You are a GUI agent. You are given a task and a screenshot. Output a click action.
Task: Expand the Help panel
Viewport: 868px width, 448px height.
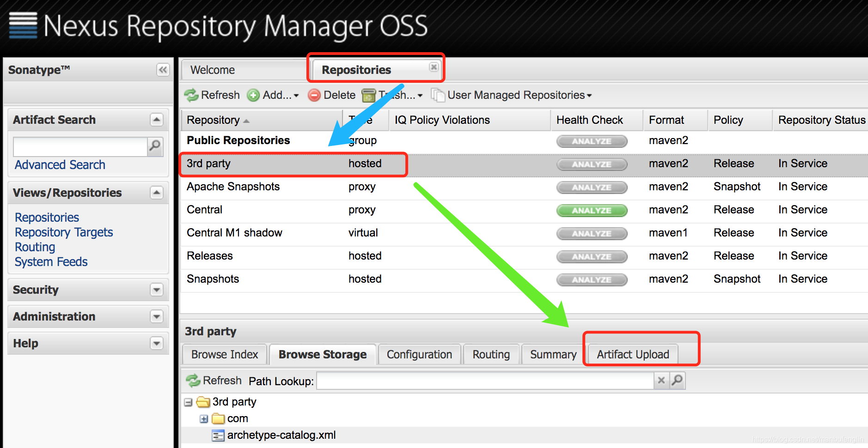coord(157,343)
